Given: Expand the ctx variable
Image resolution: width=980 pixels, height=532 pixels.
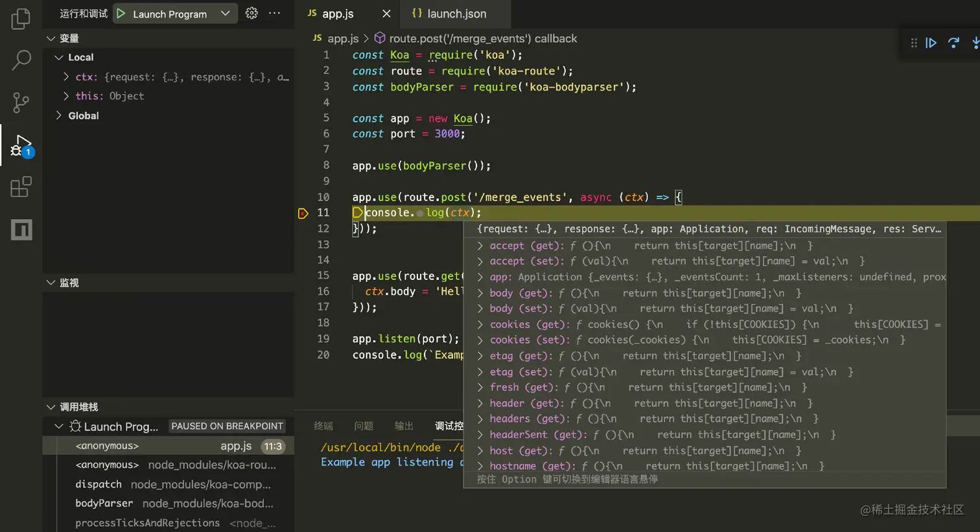Looking at the screenshot, I should point(66,76).
